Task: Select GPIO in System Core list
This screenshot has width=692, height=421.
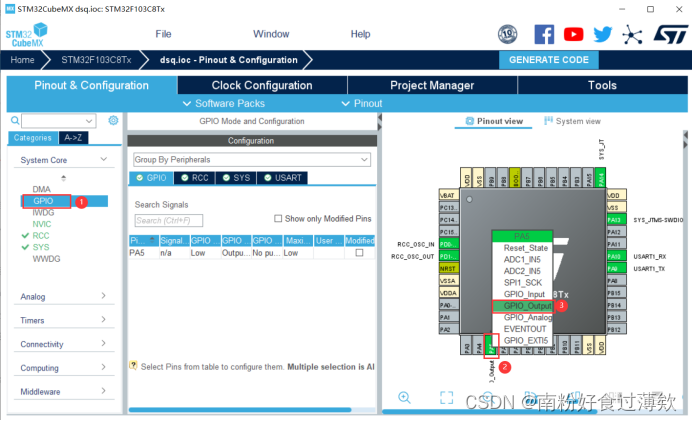Action: [x=43, y=201]
